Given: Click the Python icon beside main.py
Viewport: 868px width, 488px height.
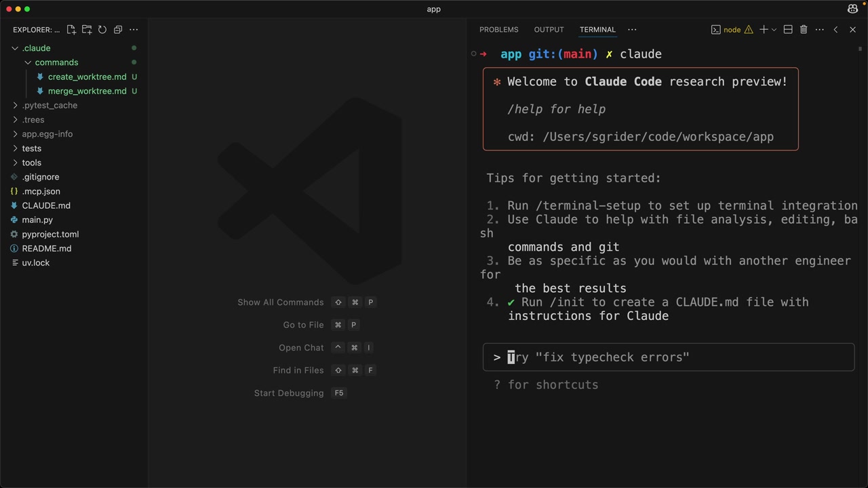Looking at the screenshot, I should click(x=14, y=220).
